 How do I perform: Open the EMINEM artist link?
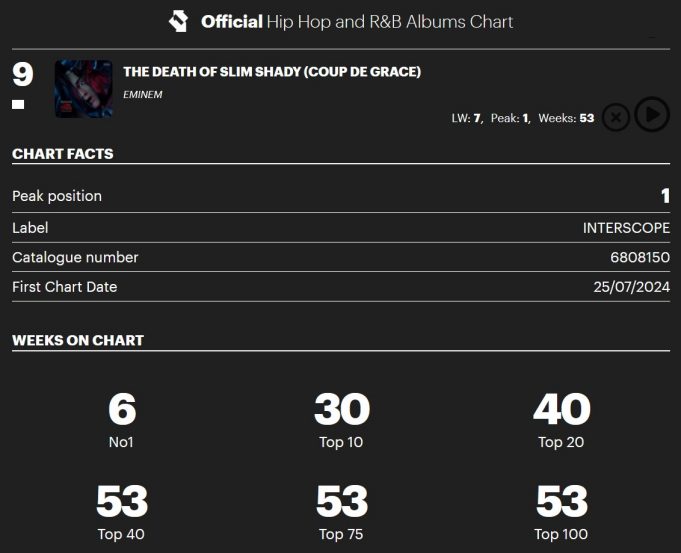(142, 95)
